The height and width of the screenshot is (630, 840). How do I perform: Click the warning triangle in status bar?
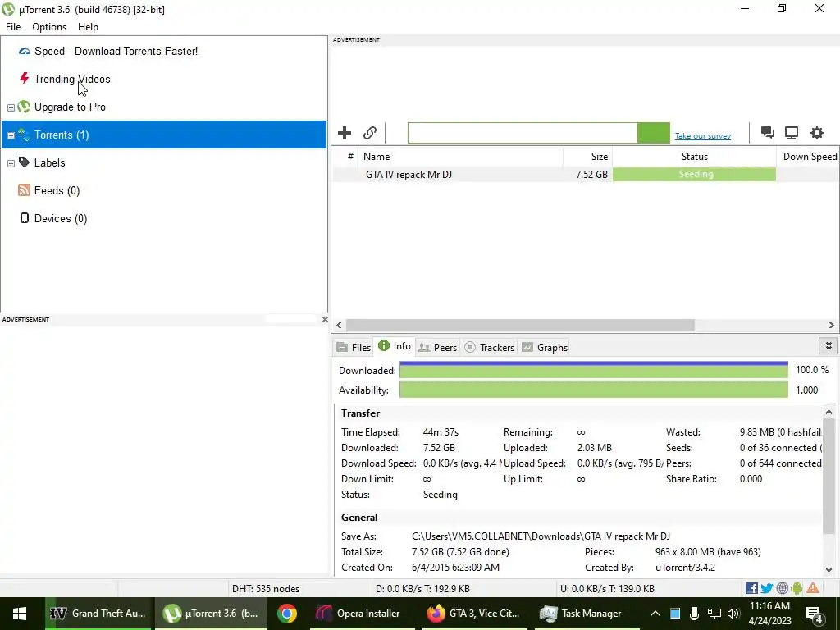(x=813, y=588)
